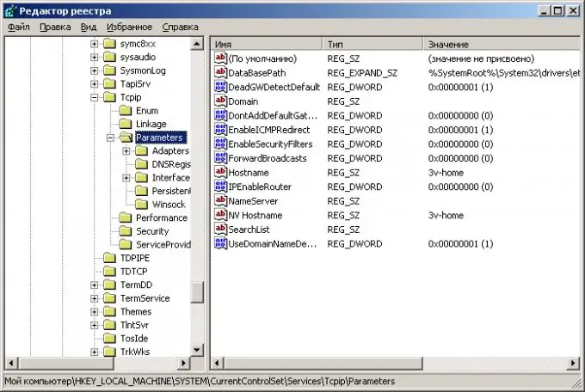Click the Themes folder icon
The width and height of the screenshot is (585, 392).
[109, 312]
